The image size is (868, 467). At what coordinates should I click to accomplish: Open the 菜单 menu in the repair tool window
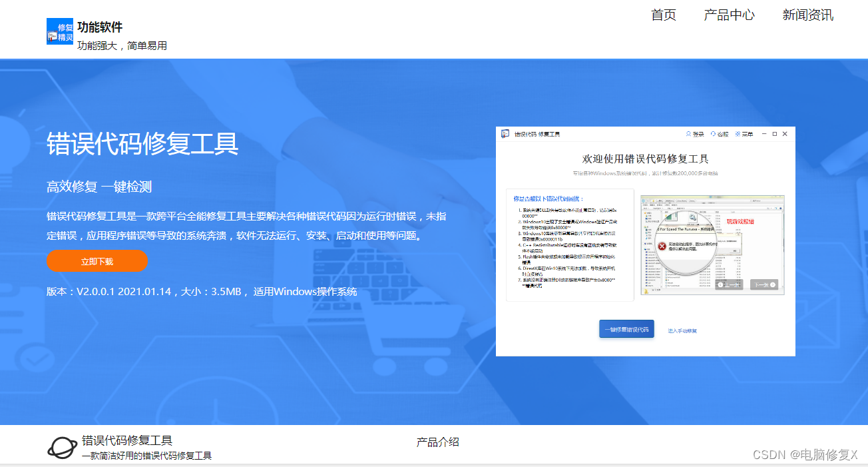click(x=744, y=134)
